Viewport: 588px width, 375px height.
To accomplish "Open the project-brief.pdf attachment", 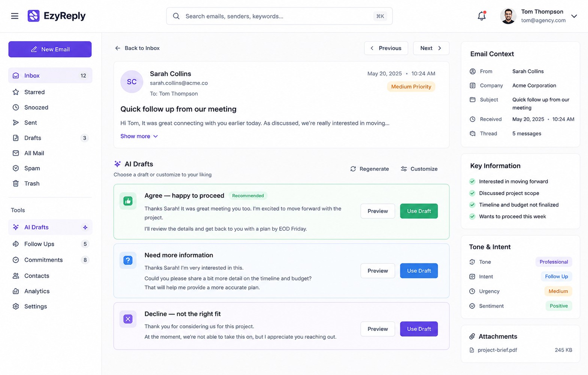I will 521,350.
